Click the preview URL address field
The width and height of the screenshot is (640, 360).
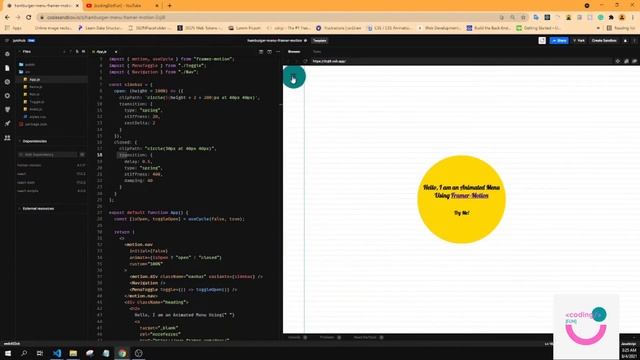point(461,61)
